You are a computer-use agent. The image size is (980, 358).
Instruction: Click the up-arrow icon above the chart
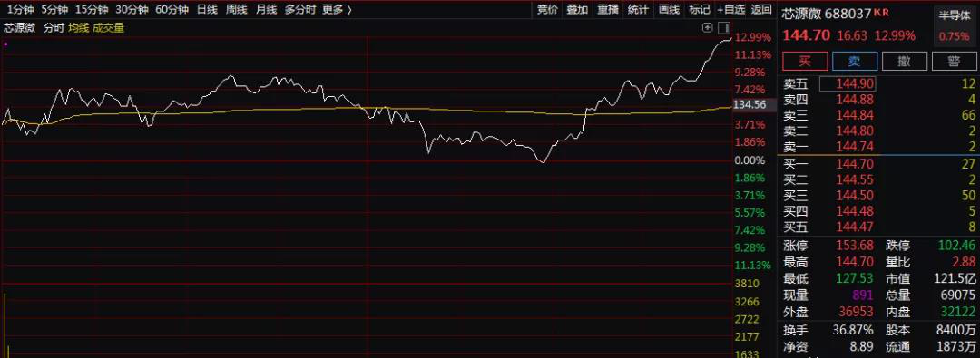click(708, 27)
